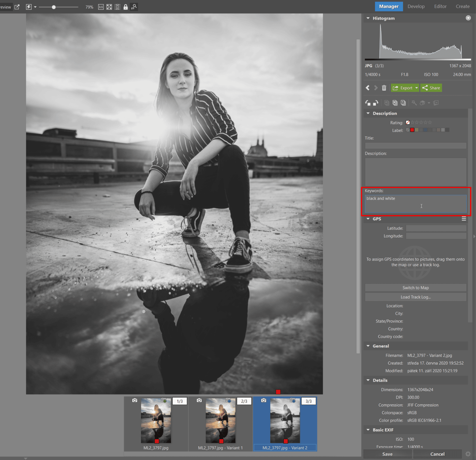Image resolution: width=476 pixels, height=460 pixels.
Task: Collapse the Basic EXIF section
Action: 368,430
